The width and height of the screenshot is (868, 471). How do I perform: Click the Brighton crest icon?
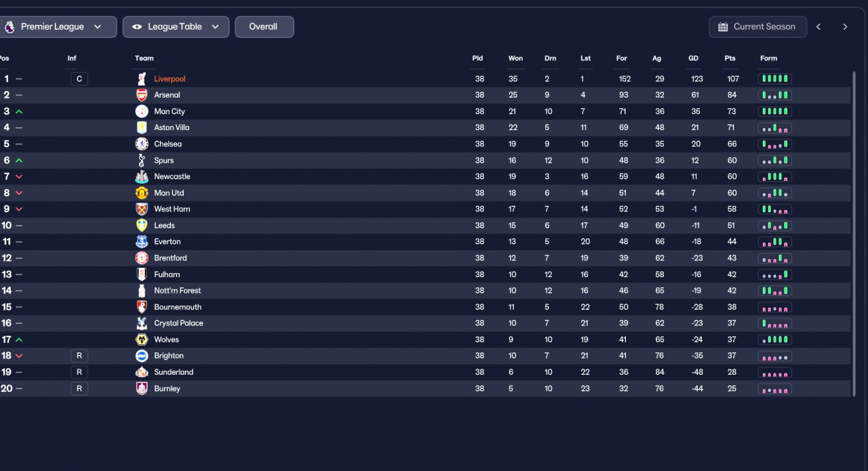[142, 356]
